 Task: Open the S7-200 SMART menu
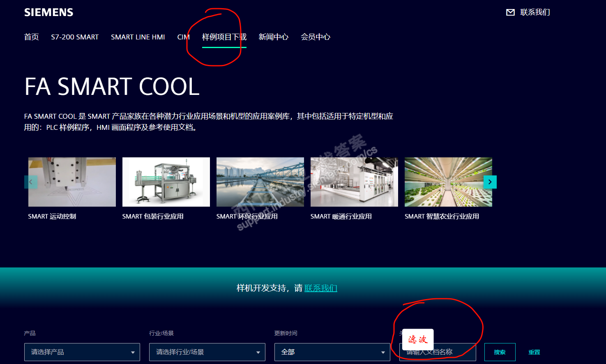pos(75,37)
